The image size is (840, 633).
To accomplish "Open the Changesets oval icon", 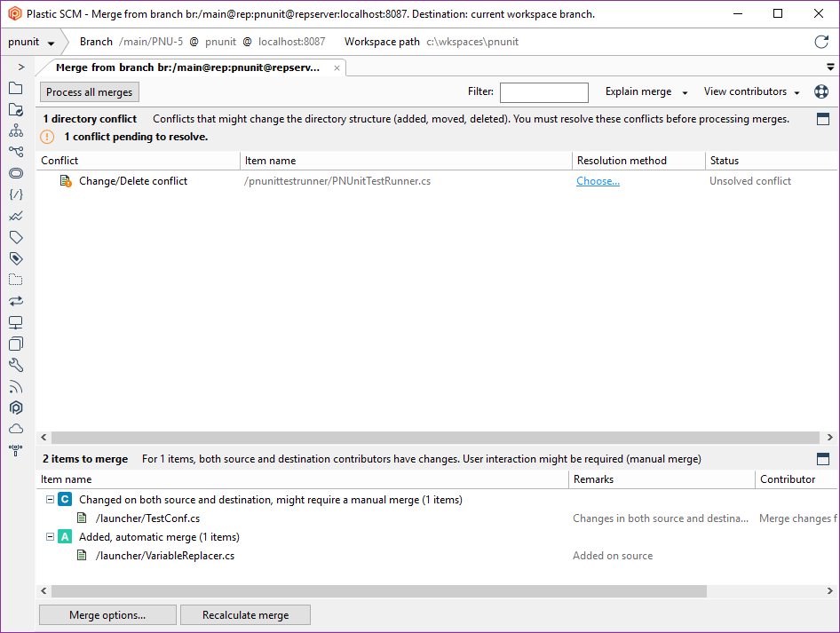I will [x=16, y=173].
